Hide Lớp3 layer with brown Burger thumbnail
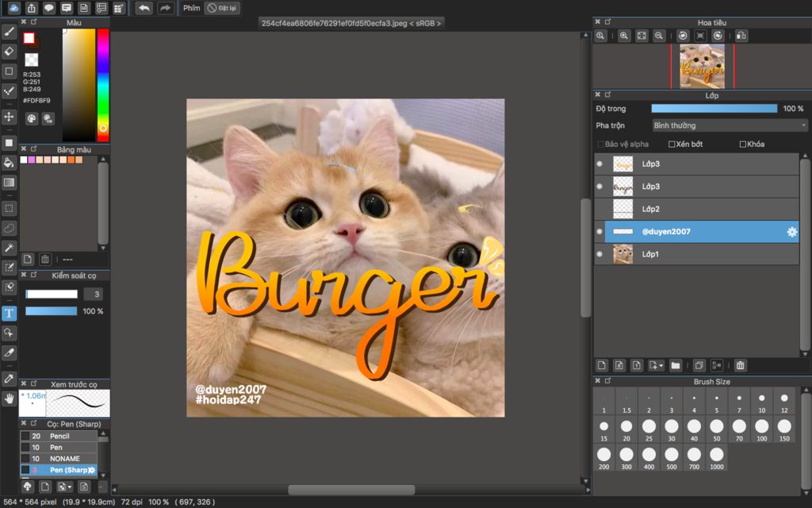Screen dimensions: 812x508 tap(599, 186)
